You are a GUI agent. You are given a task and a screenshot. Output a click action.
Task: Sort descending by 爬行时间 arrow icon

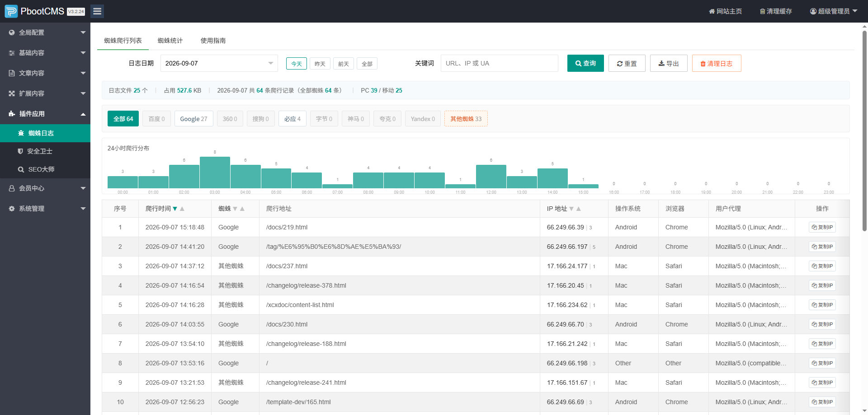[x=175, y=209]
